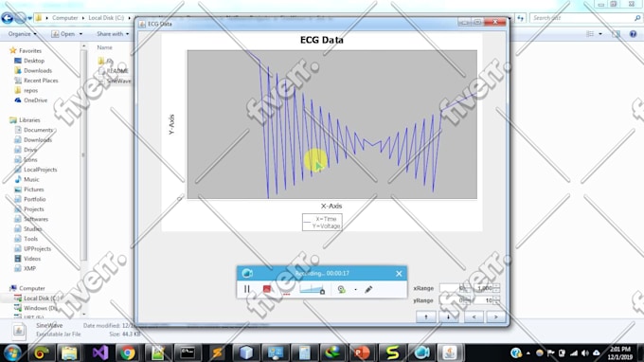The width and height of the screenshot is (644, 362).
Task: Stop the recording with red square button
Action: pos(266,289)
